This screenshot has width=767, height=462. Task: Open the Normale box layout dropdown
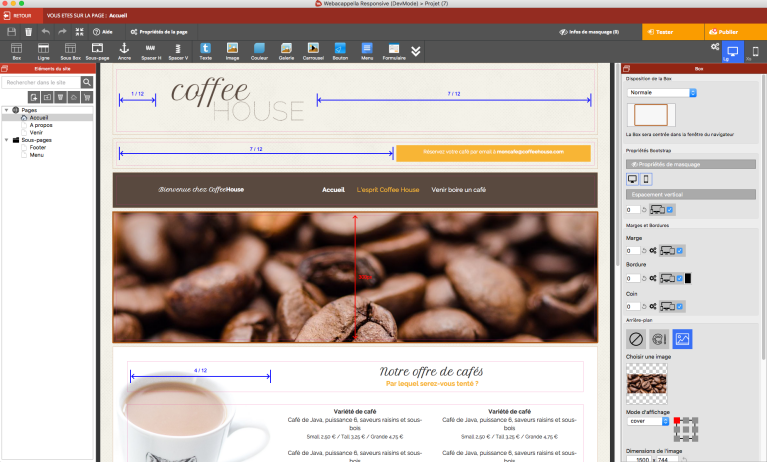tap(661, 93)
